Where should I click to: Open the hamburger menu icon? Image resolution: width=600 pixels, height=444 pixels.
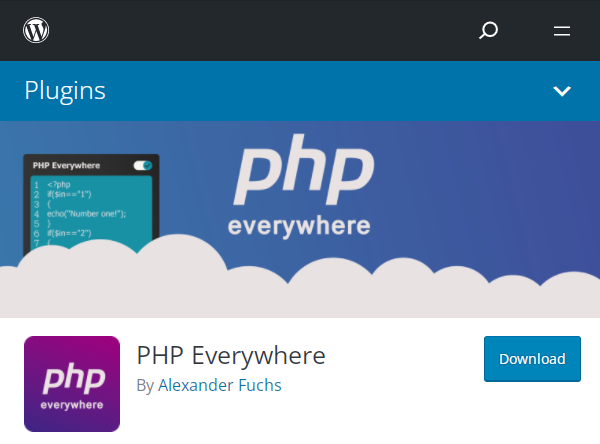click(562, 31)
